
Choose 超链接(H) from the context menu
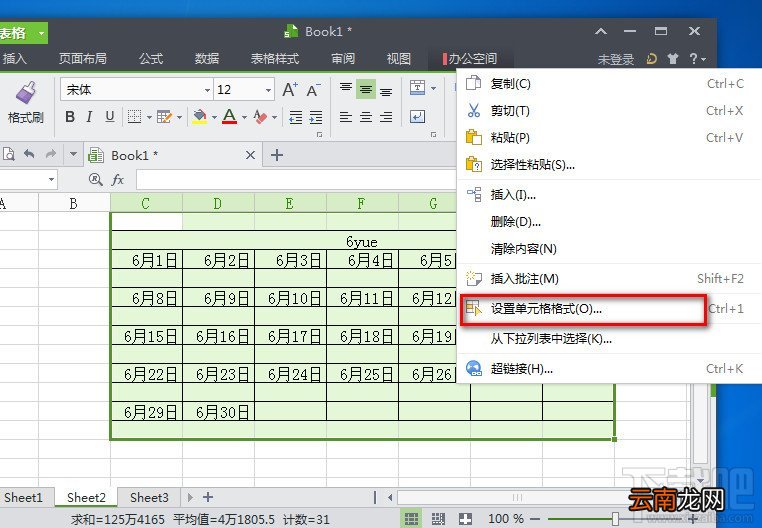(x=609, y=369)
